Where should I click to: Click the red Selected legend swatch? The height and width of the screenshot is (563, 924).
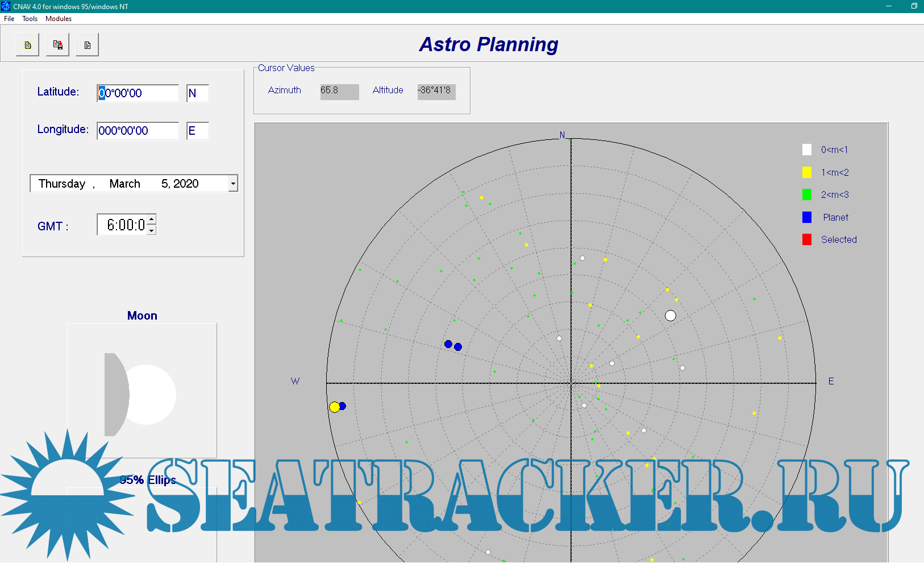[x=807, y=239]
